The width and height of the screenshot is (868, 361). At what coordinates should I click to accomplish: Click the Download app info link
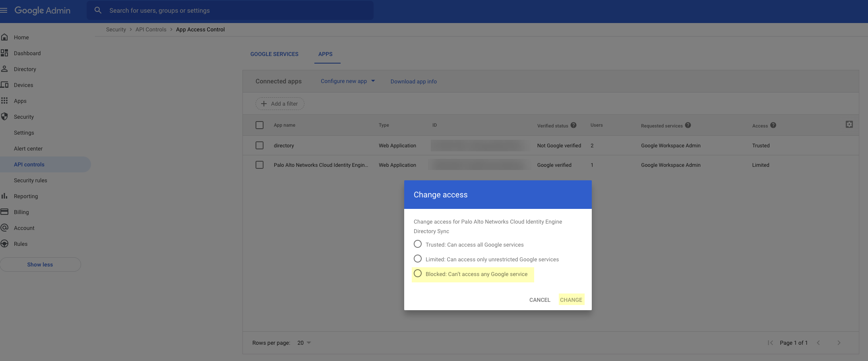[413, 81]
